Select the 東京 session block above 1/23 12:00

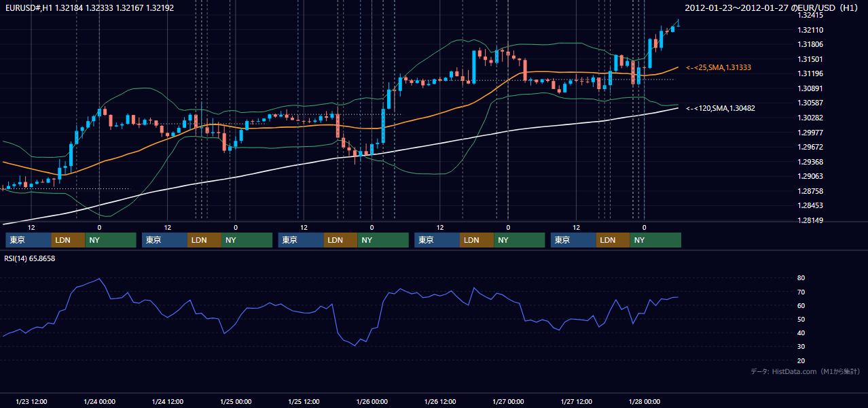pos(29,240)
